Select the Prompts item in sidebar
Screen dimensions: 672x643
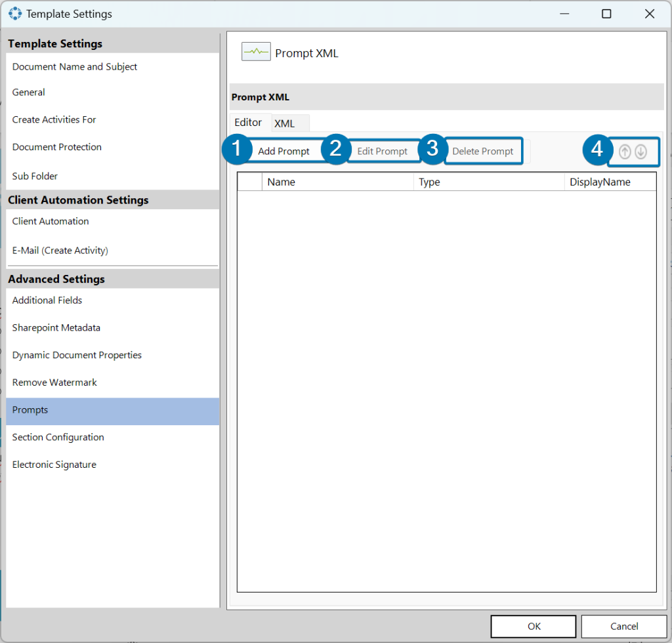click(x=113, y=410)
